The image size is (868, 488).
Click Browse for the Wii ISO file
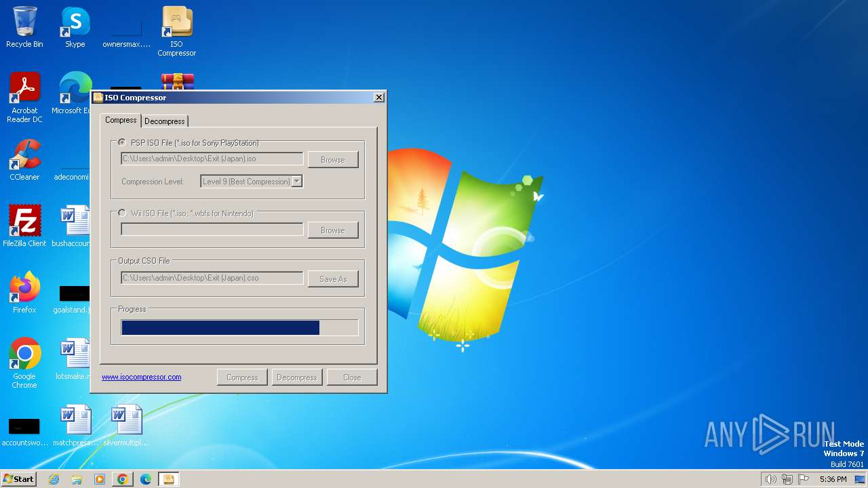click(333, 230)
